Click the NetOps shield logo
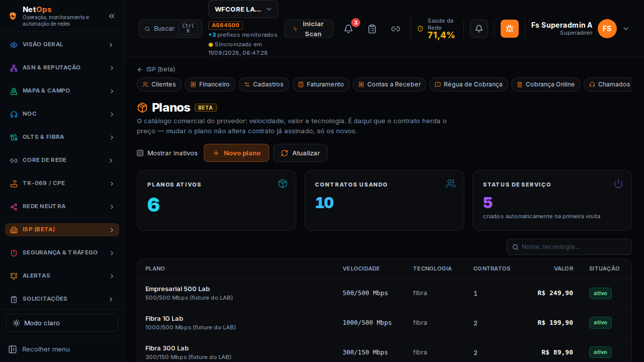This screenshot has width=644, height=362. [x=13, y=16]
